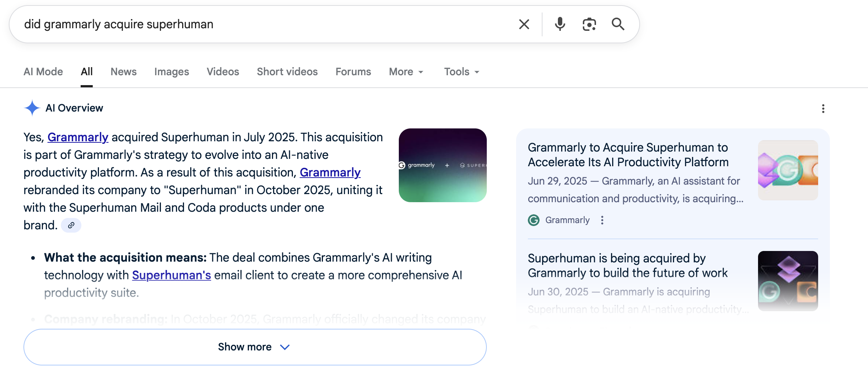Viewport: 868px width, 375px height.
Task: Switch to the News tab
Action: 124,72
